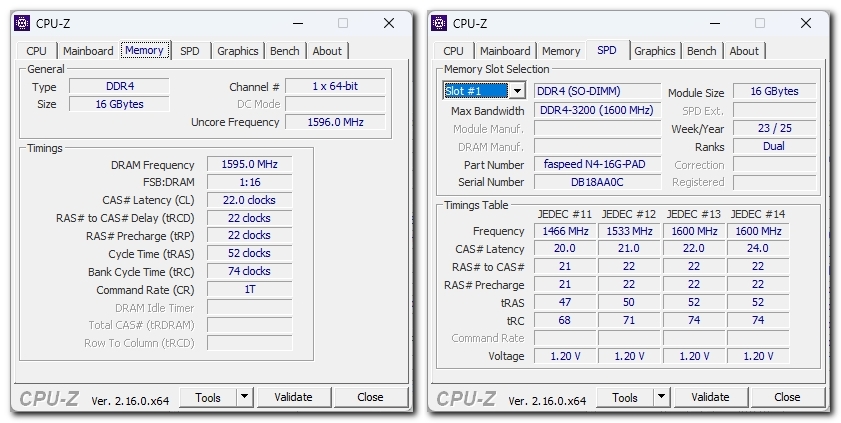Viewport: 841px width, 423px height.
Task: Click Ranks value Dual
Action: [x=774, y=146]
